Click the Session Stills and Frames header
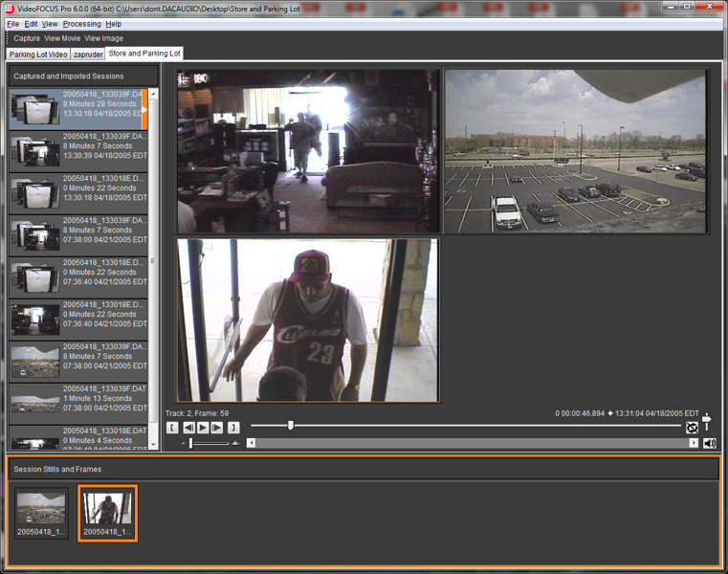Screen dimensions: 728x574 point(364,469)
